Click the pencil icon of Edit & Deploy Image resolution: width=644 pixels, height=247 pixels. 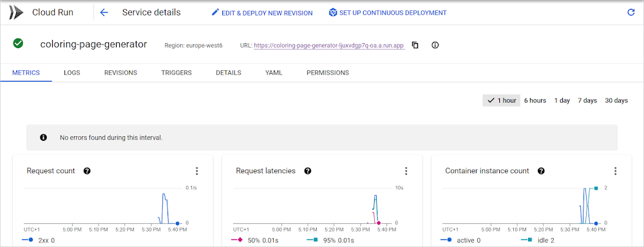point(215,13)
